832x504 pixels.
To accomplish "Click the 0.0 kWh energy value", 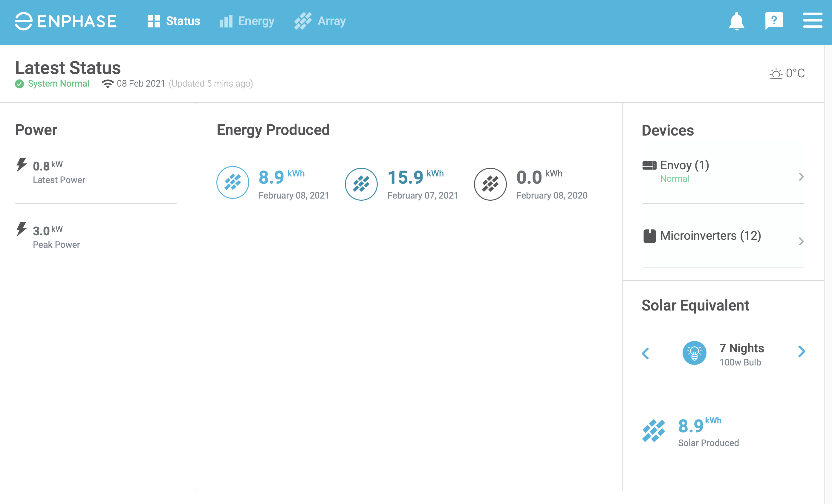I will click(539, 177).
